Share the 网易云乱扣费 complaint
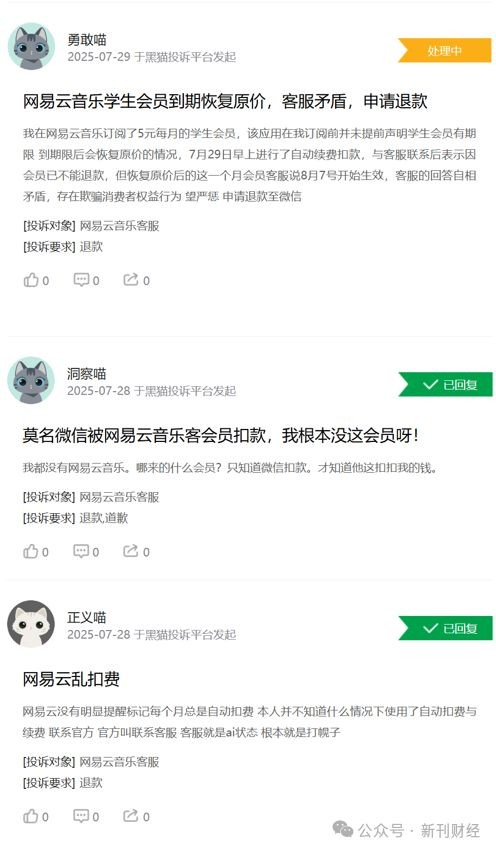Viewport: 496px width, 851px height. click(136, 816)
